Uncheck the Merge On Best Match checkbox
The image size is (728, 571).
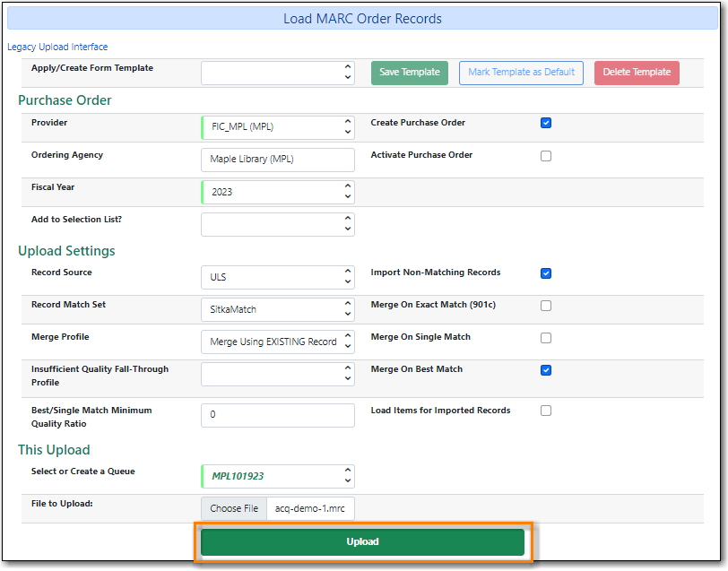(546, 370)
